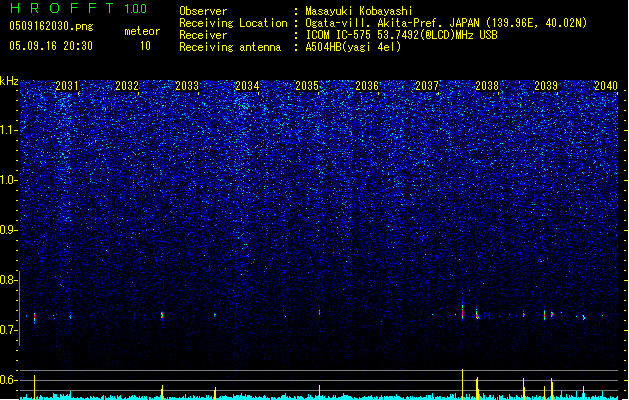Select the filename 0509162030.png
This screenshot has width=629, height=400.
pyautogui.click(x=51, y=26)
